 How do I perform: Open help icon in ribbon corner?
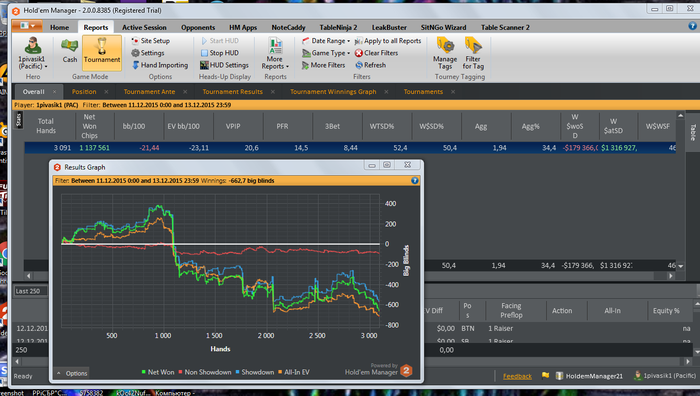692,26
